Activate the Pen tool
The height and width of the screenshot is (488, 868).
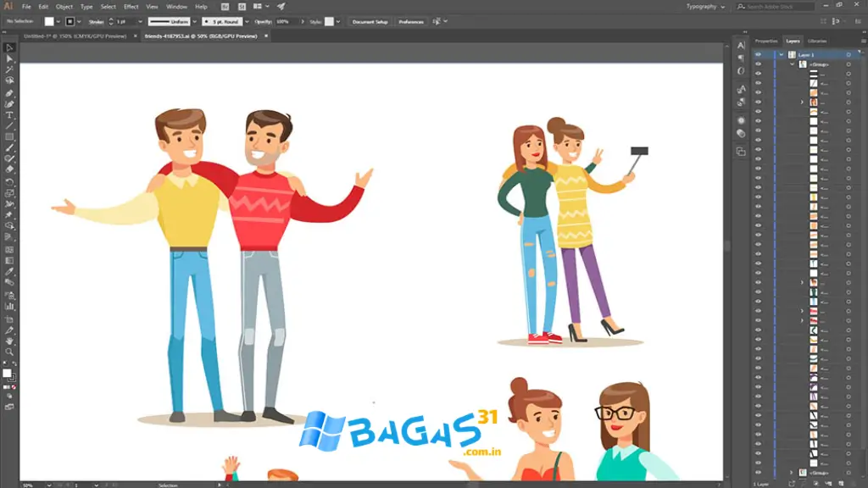(9, 95)
